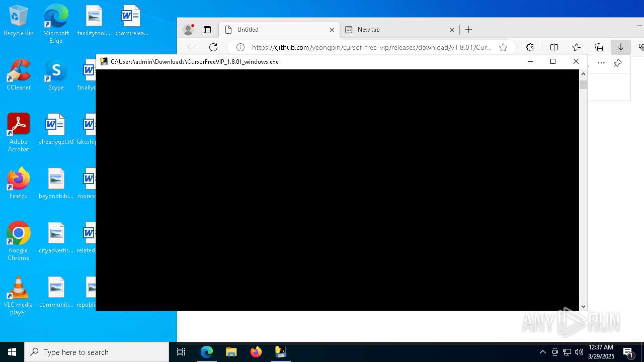
Task: Open the VLC media player shortcut
Action: point(19,296)
